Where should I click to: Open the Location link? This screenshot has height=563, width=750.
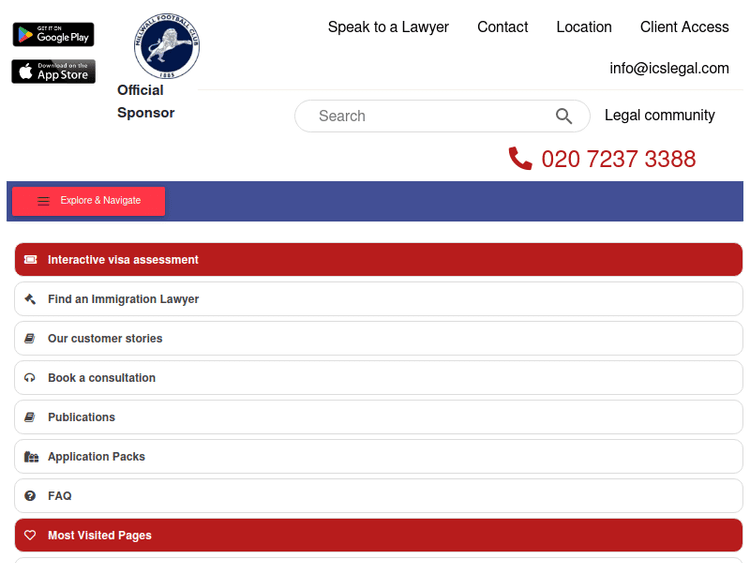click(x=584, y=27)
